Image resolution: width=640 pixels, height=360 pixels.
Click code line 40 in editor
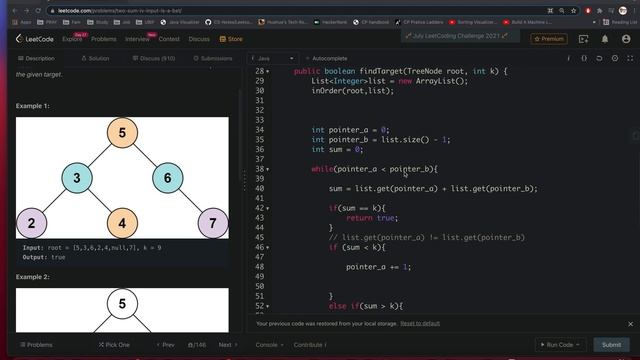point(433,189)
